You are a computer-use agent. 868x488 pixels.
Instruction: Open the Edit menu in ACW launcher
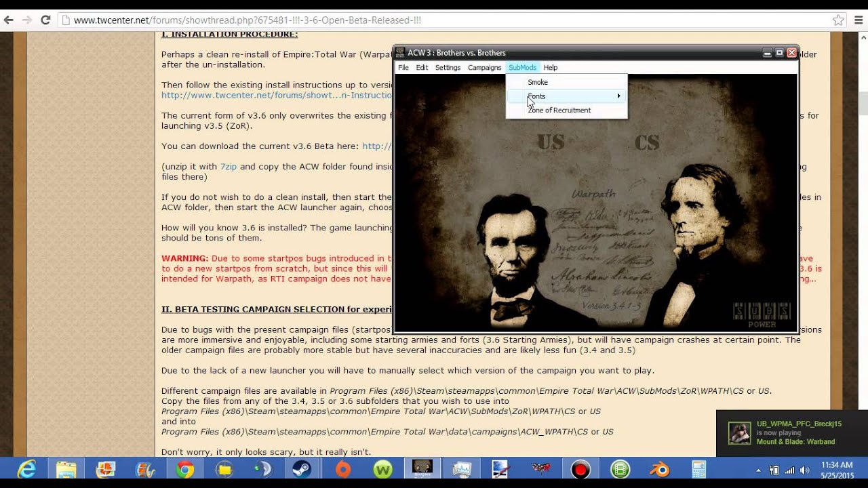coord(422,67)
